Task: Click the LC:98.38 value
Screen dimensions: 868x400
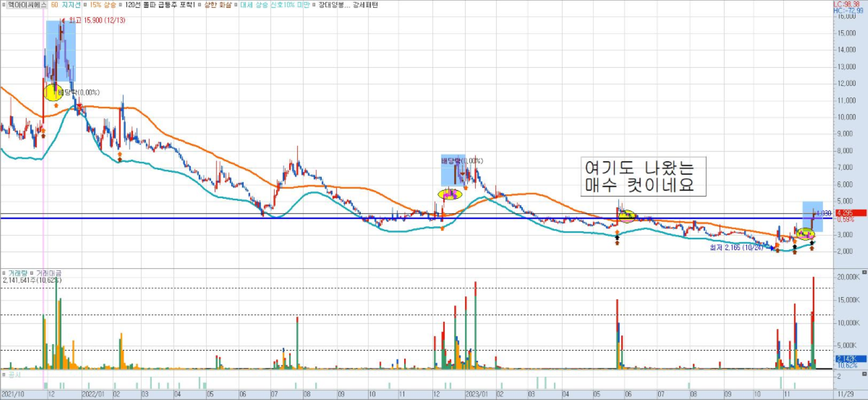Action: [847, 4]
